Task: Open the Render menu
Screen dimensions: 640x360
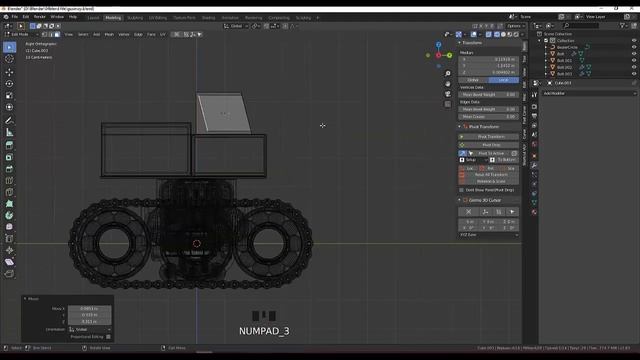Action: click(x=40, y=17)
